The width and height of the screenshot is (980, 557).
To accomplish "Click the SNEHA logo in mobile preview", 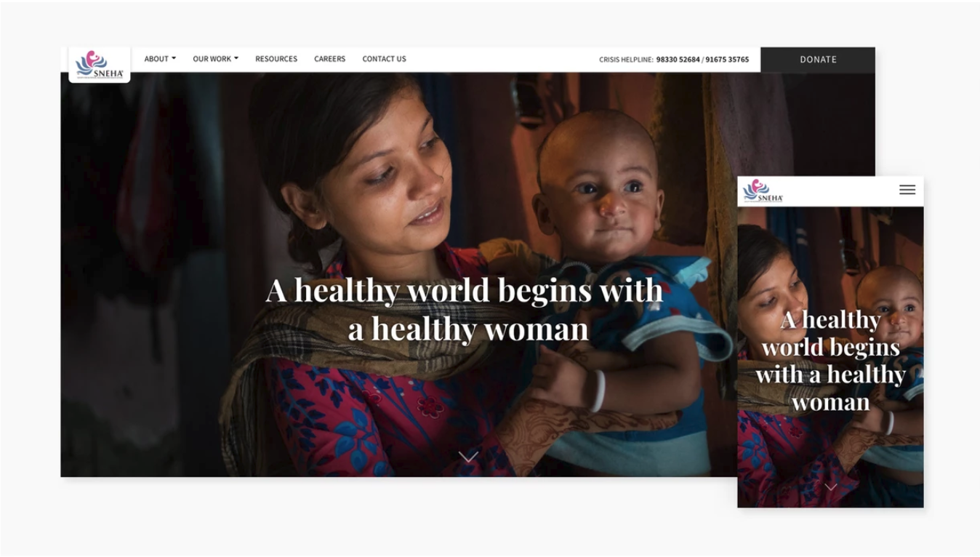I will tap(763, 191).
